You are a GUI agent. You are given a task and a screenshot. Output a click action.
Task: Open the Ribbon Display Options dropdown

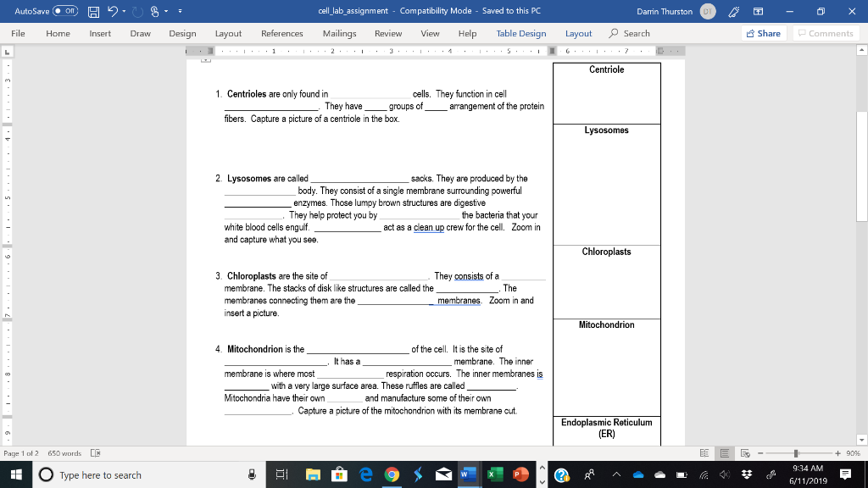[x=758, y=11]
